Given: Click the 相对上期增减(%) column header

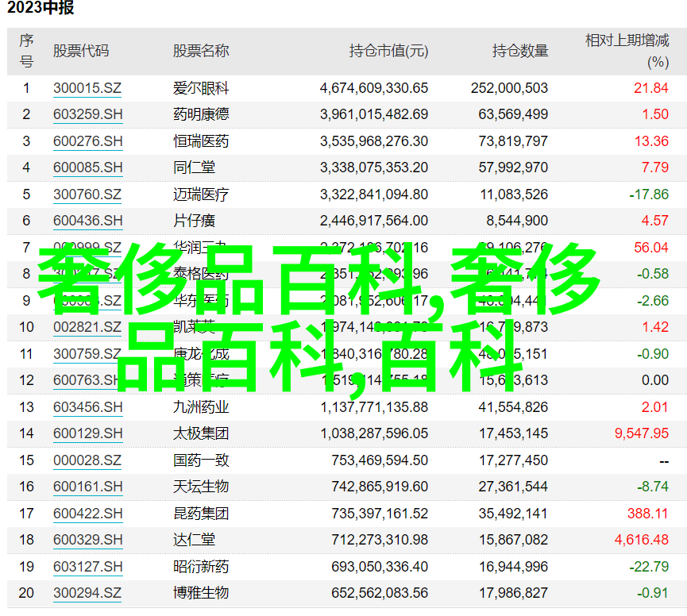Looking at the screenshot, I should point(627,52).
